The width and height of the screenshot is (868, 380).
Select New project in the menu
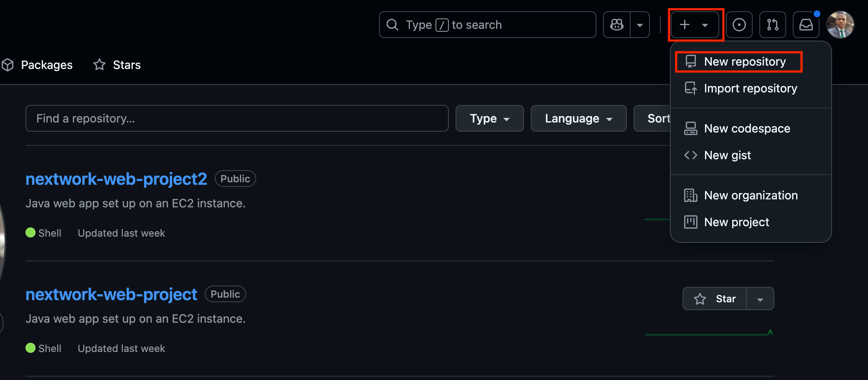tap(751, 222)
